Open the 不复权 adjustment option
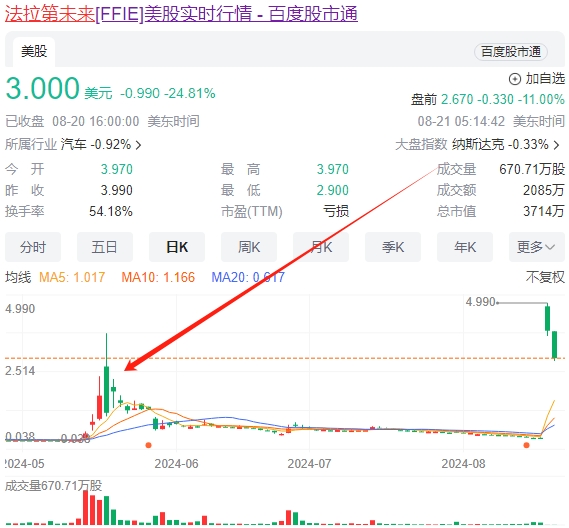Viewport: 569px width, 528px height. tap(545, 278)
